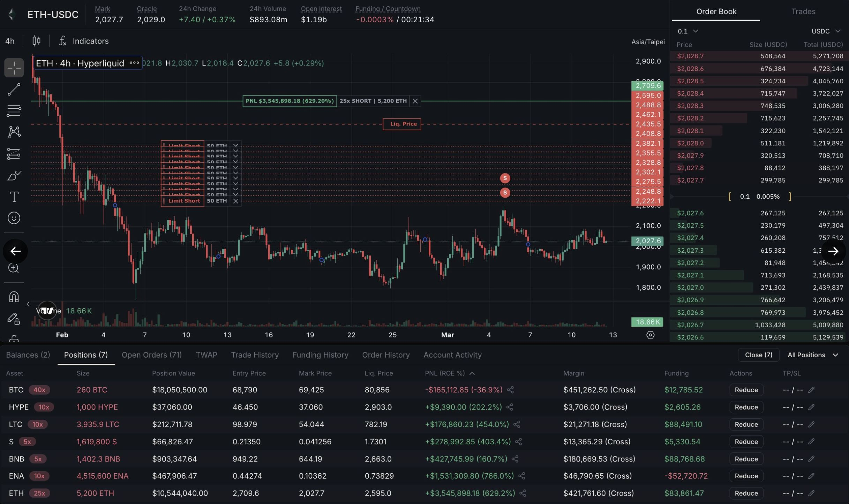Expand the All Positions filter dropdown
Image resolution: width=849 pixels, height=504 pixels.
(x=813, y=355)
